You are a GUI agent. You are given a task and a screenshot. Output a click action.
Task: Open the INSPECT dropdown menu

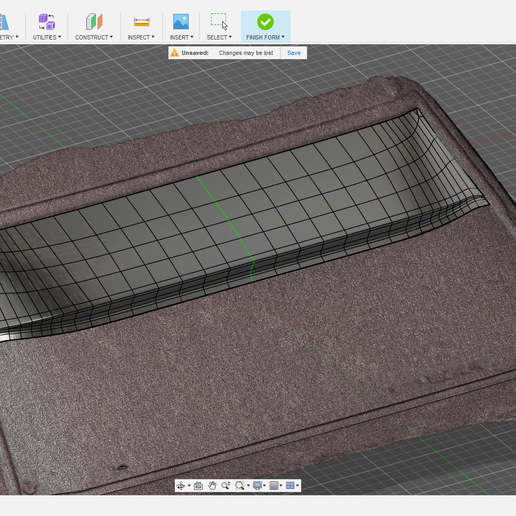[x=141, y=37]
